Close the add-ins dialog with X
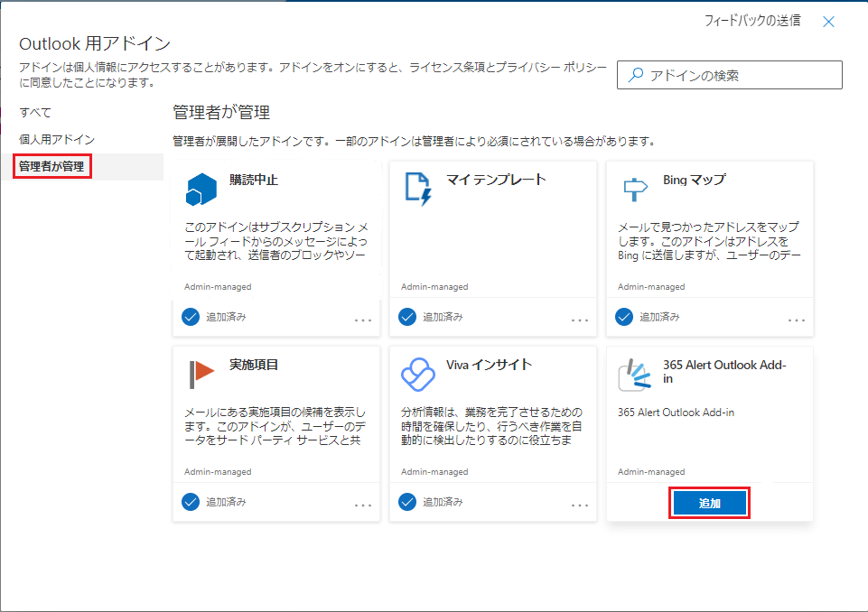 click(828, 22)
